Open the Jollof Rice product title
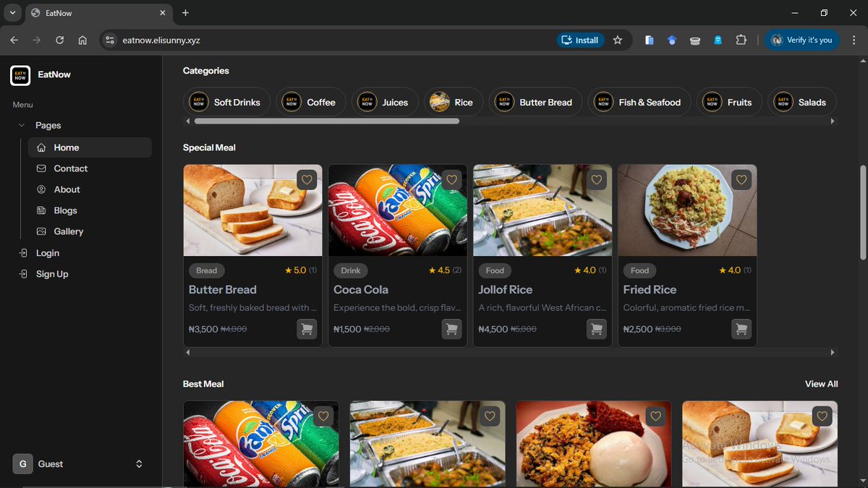The image size is (868, 488). point(506,289)
